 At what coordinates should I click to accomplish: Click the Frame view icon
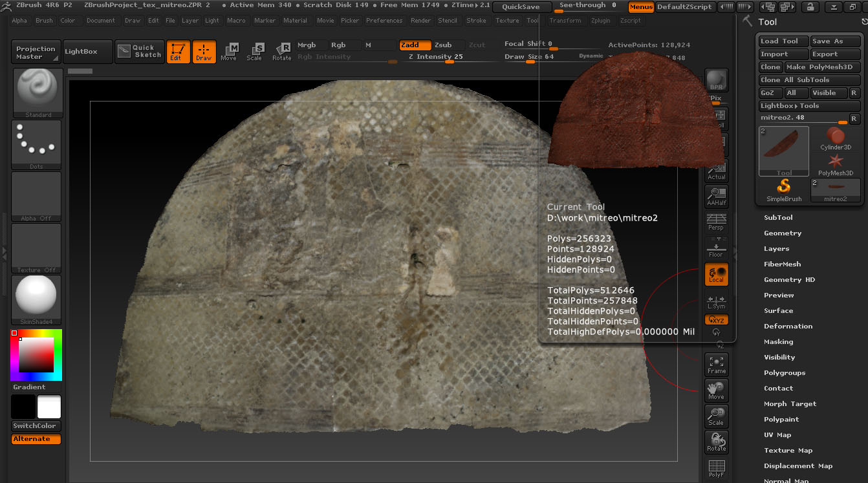point(716,365)
